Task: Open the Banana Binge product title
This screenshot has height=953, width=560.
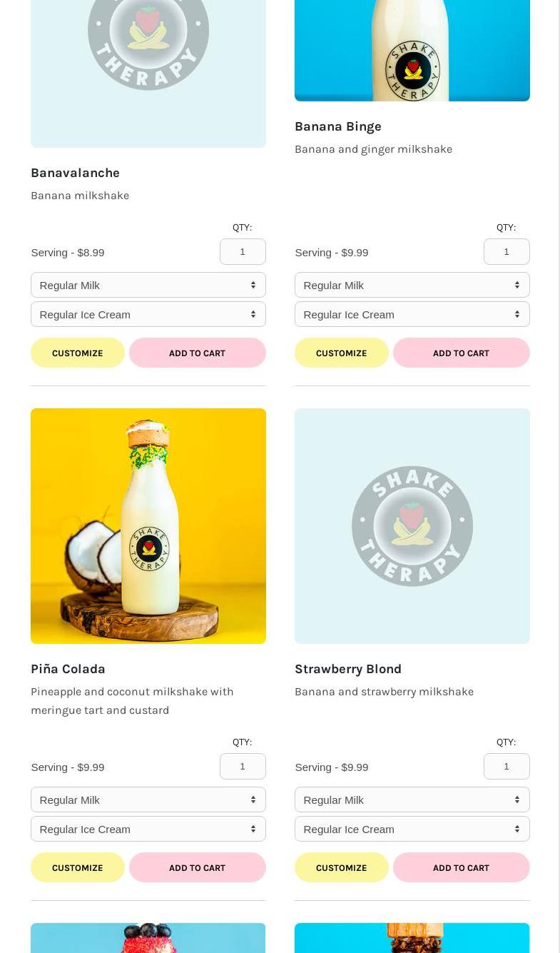Action: (338, 126)
